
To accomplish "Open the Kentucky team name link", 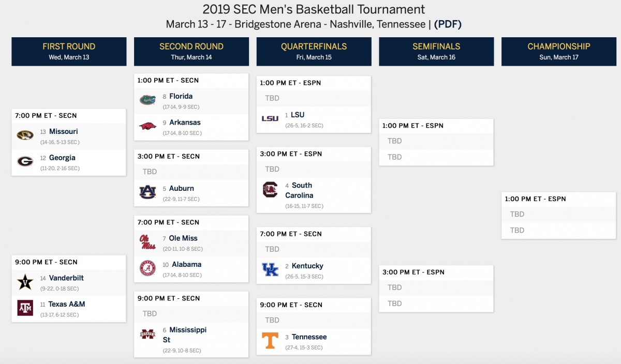I will [307, 266].
